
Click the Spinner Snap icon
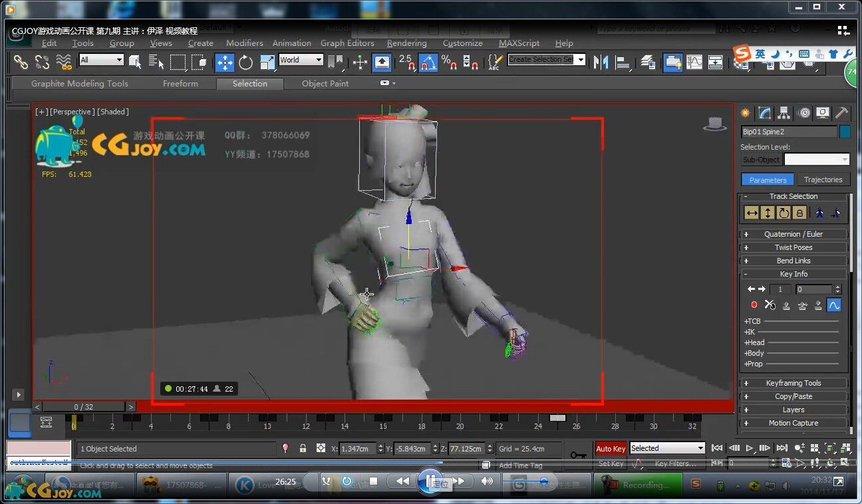click(471, 62)
